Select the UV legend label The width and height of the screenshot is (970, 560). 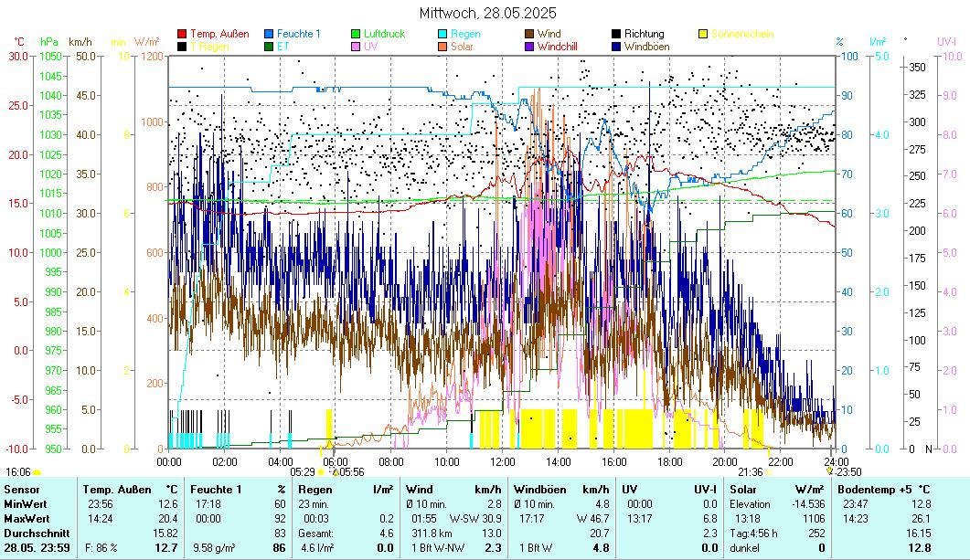(x=370, y=46)
